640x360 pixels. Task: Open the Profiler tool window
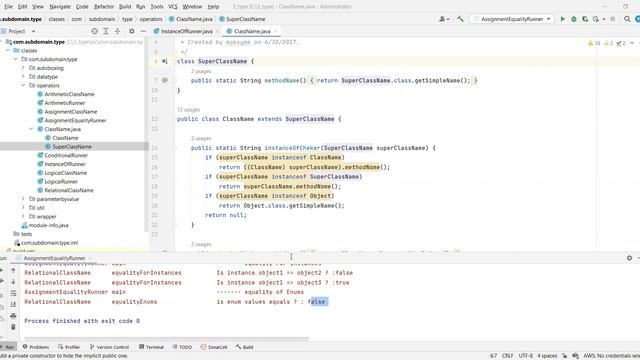69,347
